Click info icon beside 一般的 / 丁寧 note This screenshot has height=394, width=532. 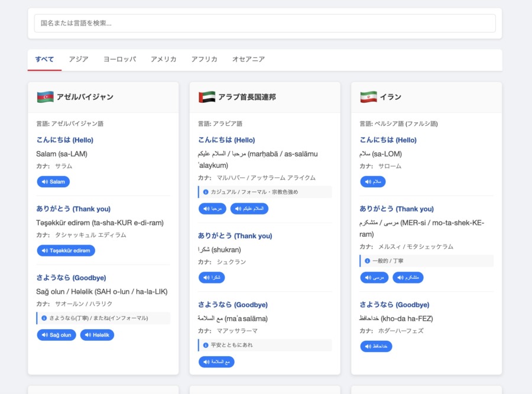point(367,261)
